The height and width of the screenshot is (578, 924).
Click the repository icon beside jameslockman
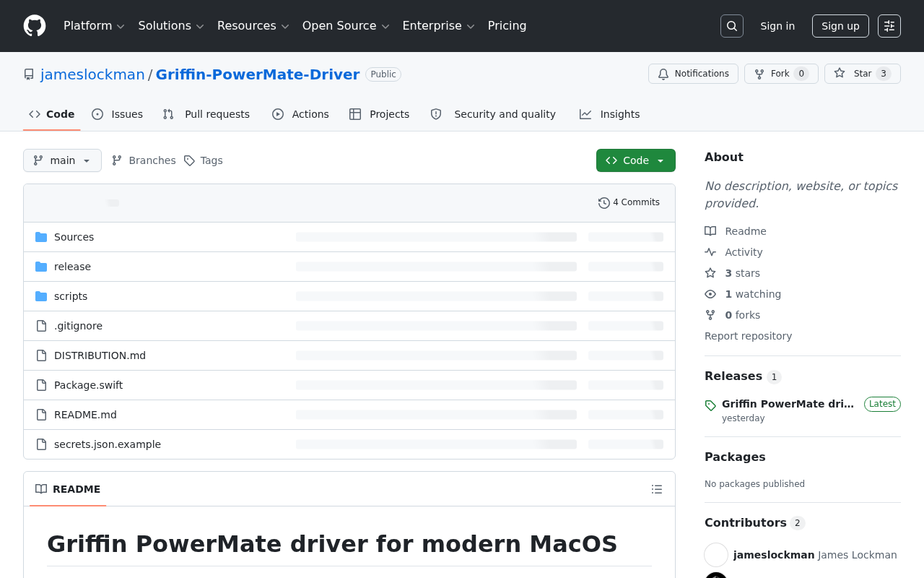click(29, 74)
